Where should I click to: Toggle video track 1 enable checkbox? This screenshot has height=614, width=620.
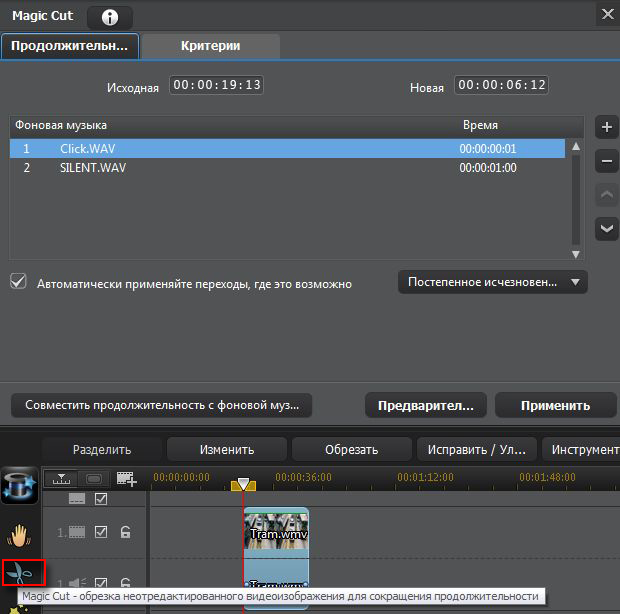(100, 532)
